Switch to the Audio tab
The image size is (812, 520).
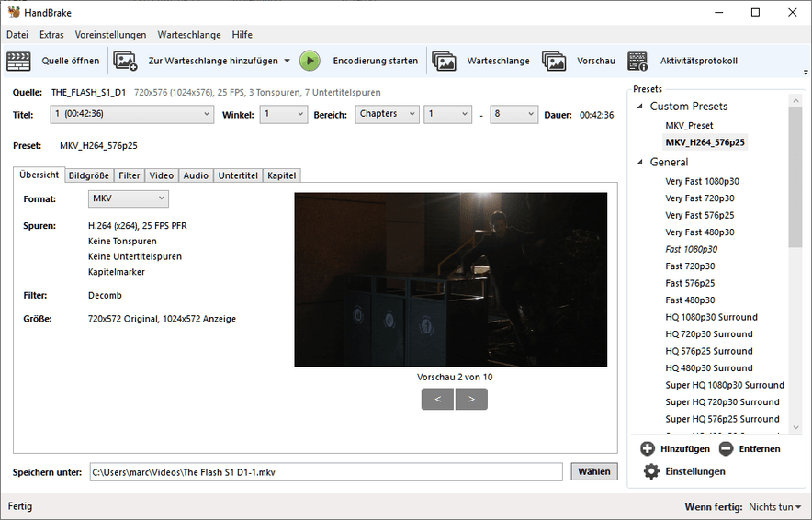[196, 175]
